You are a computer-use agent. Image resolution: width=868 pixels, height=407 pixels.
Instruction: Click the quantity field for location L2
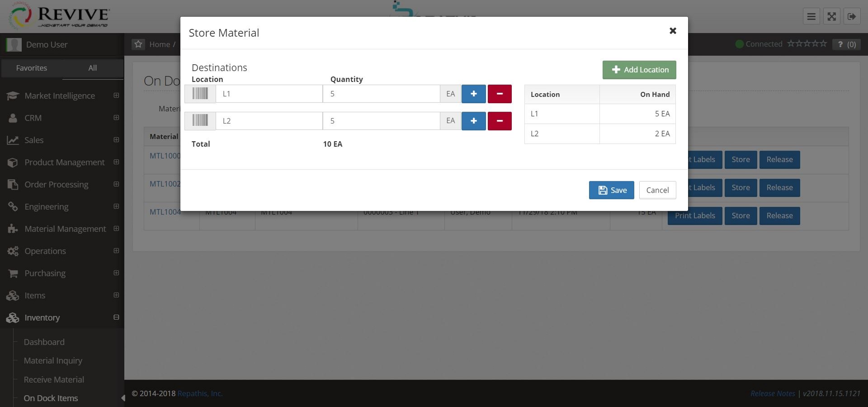[x=381, y=121]
